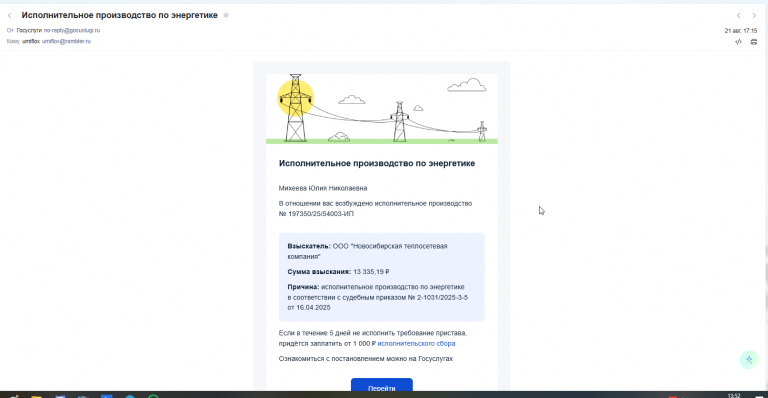This screenshot has height=398, width=768.
Task: Star the email about Исполнительное производство
Action: [x=226, y=15]
